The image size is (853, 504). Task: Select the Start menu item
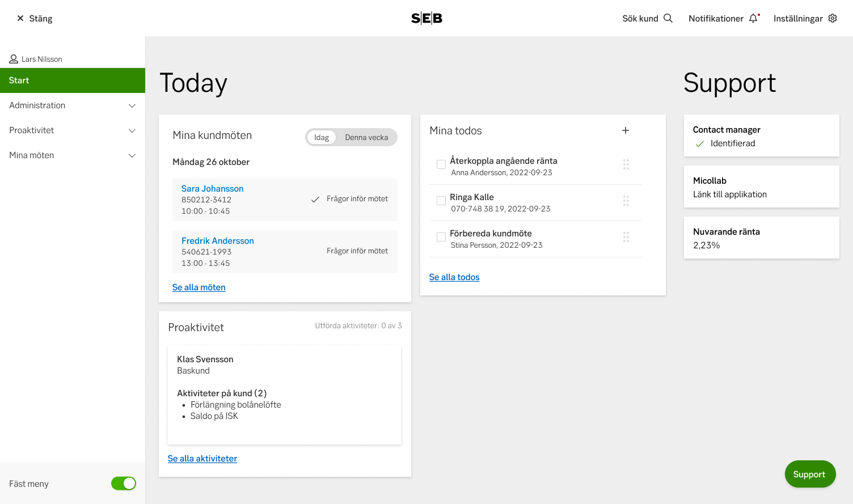click(73, 81)
